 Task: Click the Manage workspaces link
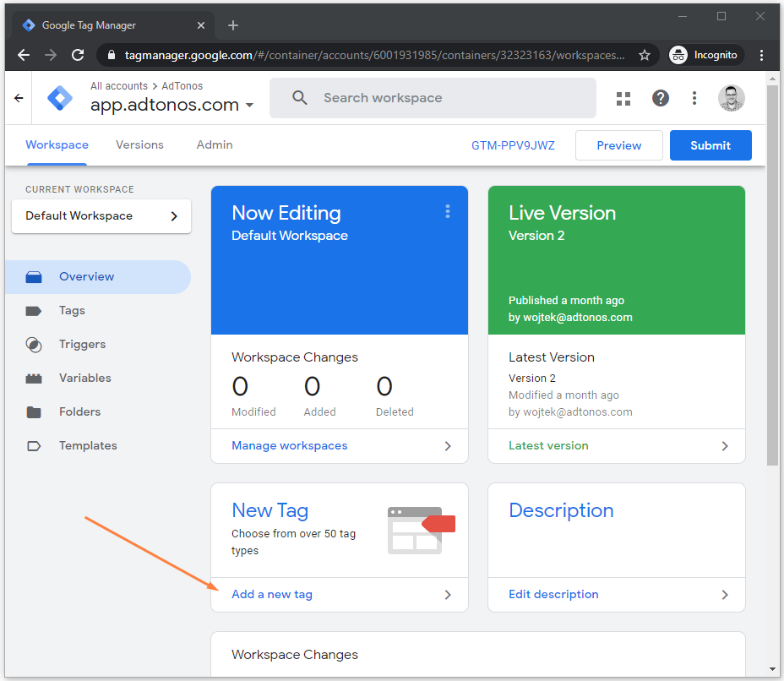click(290, 445)
